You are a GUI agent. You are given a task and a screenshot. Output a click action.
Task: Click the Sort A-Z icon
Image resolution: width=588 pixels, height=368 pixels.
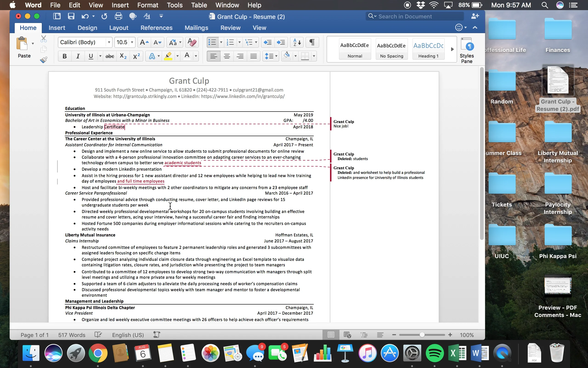pyautogui.click(x=297, y=42)
